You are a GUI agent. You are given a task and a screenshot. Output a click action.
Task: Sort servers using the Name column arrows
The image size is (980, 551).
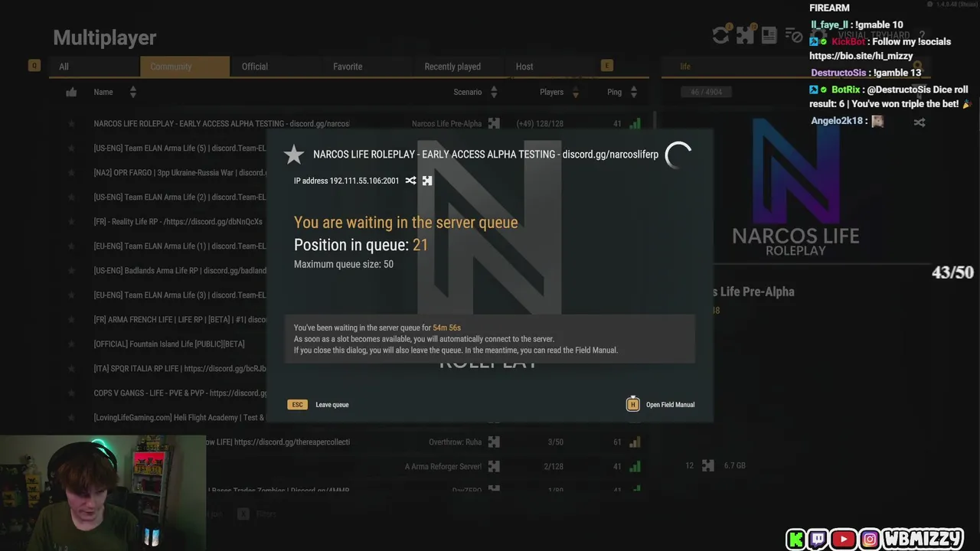(x=132, y=92)
